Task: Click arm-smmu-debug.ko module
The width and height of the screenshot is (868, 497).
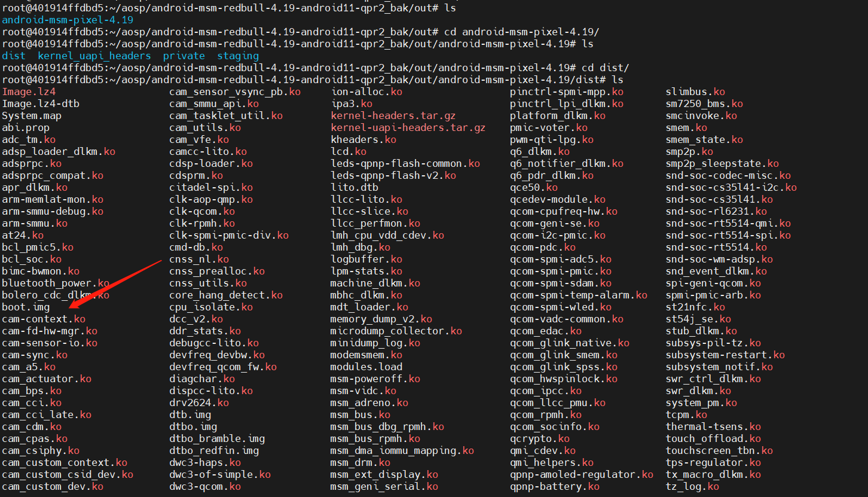Action: coord(53,211)
